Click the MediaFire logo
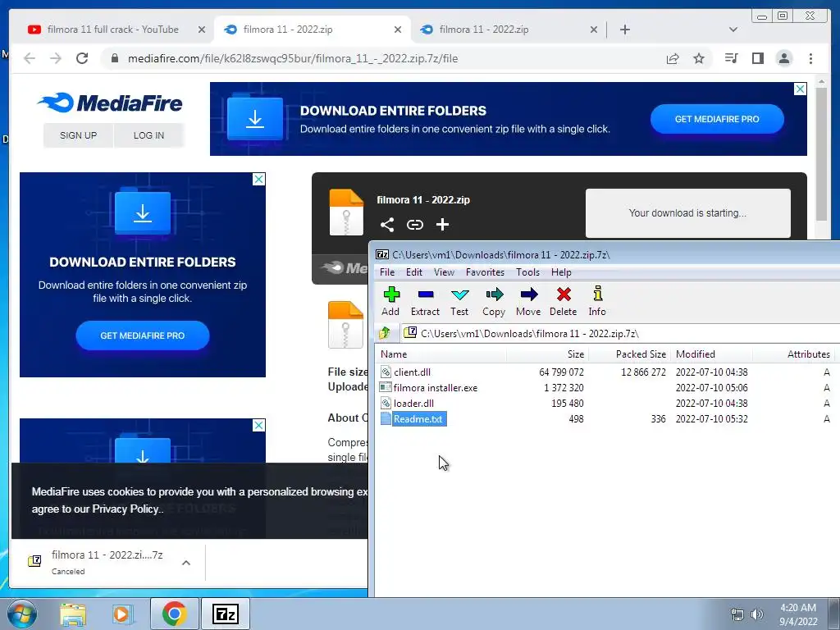 coord(111,103)
